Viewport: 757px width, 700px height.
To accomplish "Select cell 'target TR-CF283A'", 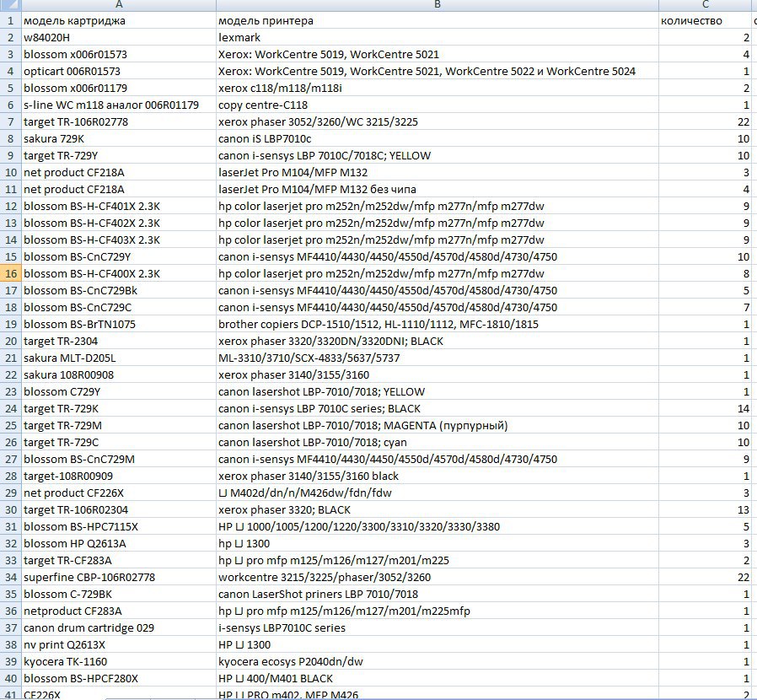I will coord(119,561).
